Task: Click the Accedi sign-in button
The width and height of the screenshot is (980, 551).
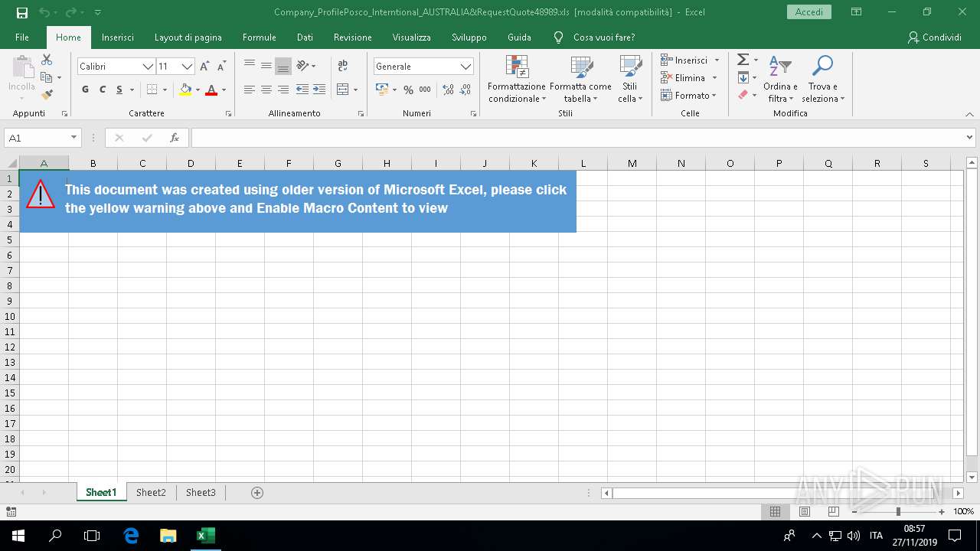Action: pos(809,12)
